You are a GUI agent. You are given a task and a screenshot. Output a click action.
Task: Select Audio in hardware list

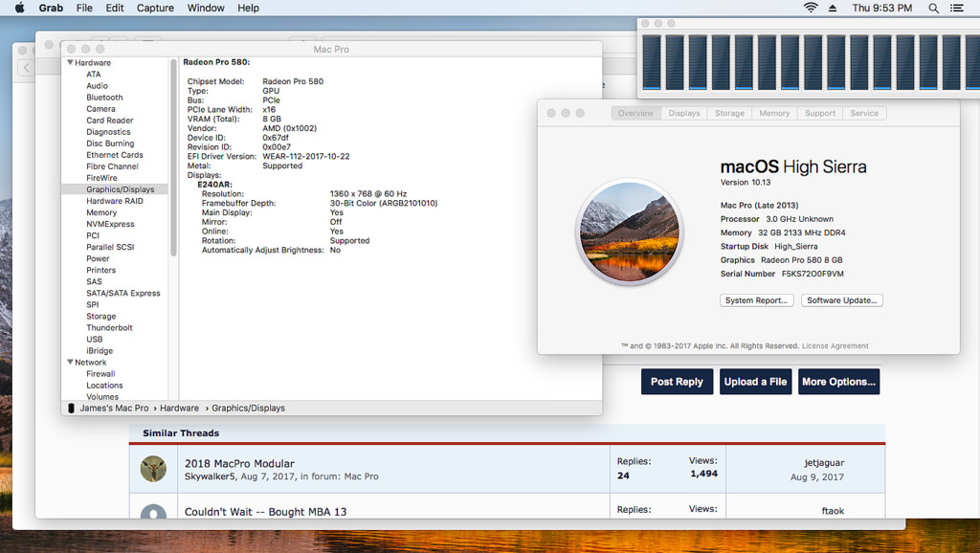coord(97,85)
